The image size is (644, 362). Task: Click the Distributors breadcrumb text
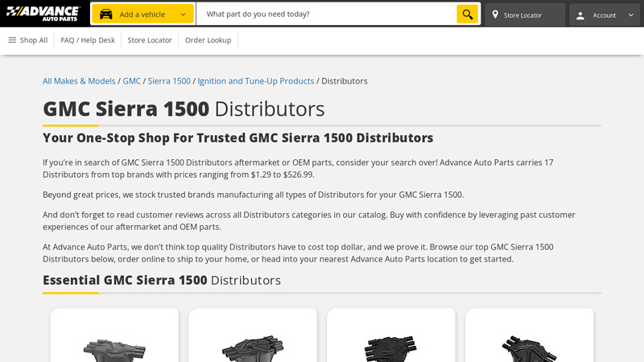tap(345, 81)
